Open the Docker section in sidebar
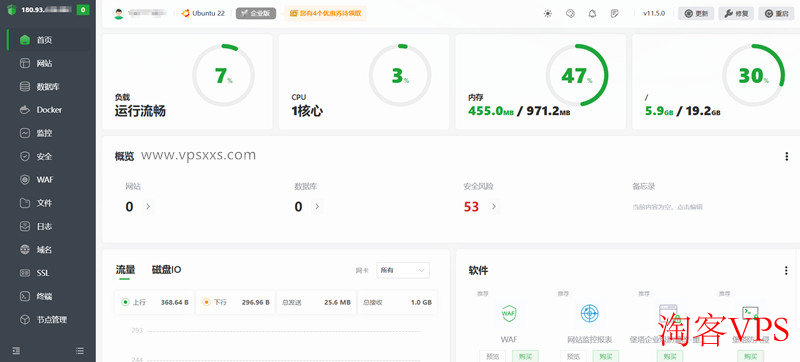 [x=48, y=110]
